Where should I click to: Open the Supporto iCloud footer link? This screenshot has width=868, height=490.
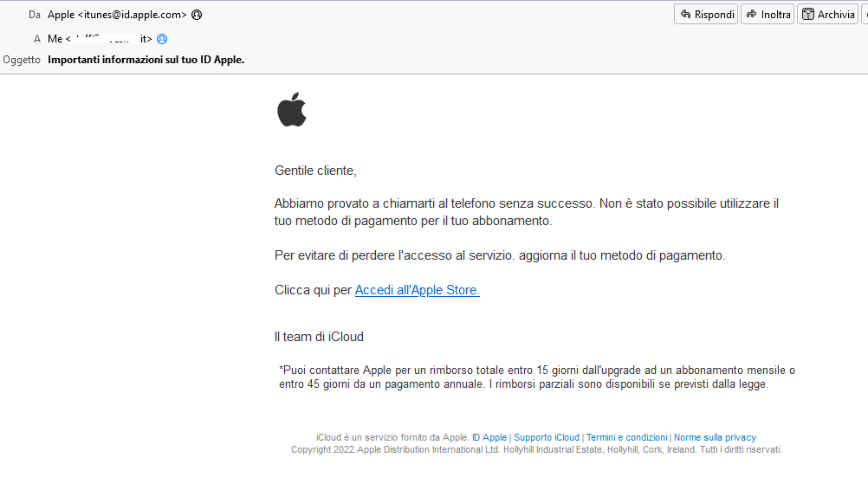[x=547, y=437]
